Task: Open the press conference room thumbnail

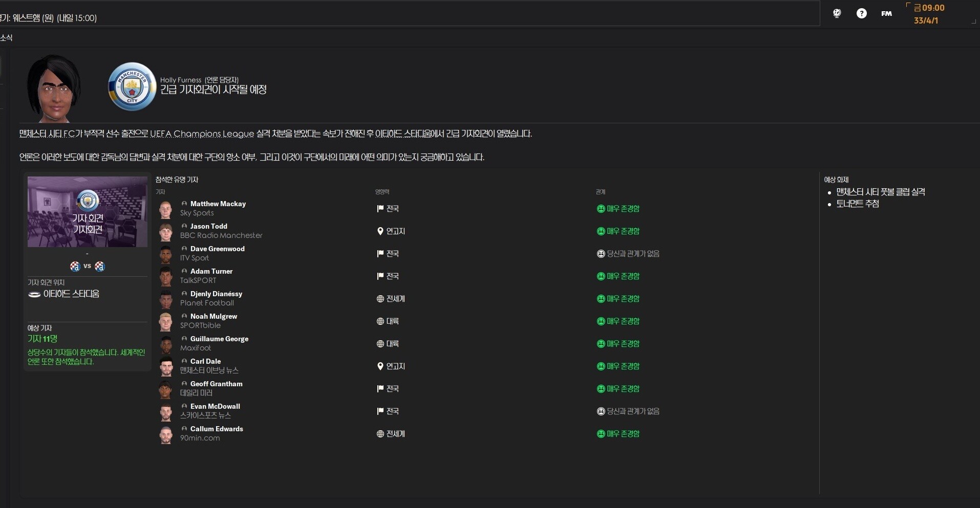Action: click(88, 212)
